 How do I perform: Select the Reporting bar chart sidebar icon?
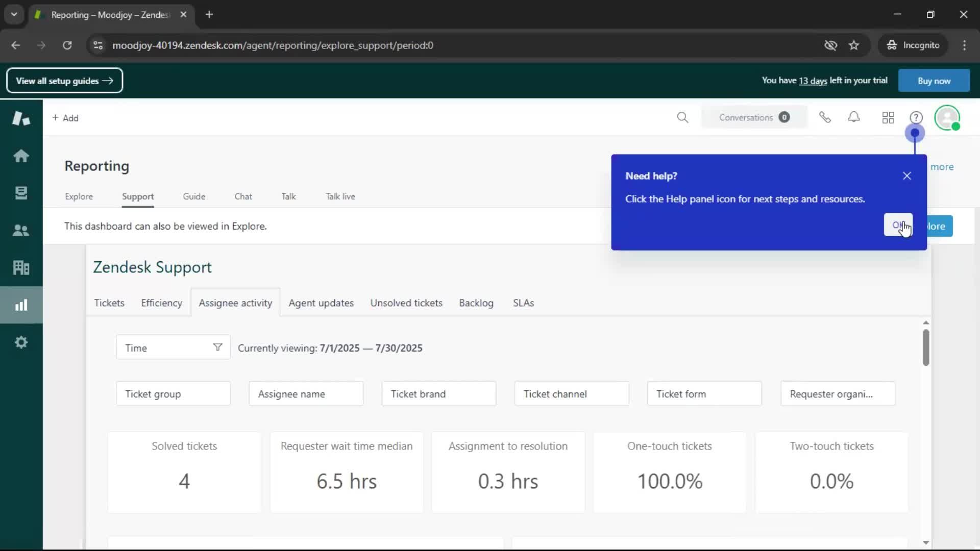click(21, 305)
